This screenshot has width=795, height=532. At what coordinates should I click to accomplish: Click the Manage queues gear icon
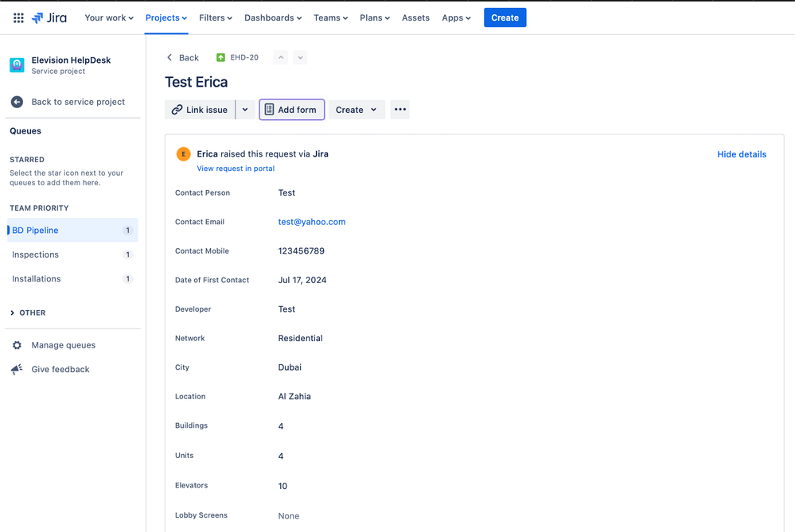click(x=17, y=345)
